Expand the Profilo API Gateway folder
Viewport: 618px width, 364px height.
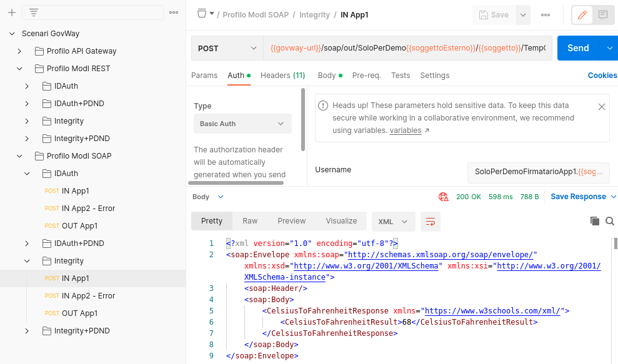19,51
